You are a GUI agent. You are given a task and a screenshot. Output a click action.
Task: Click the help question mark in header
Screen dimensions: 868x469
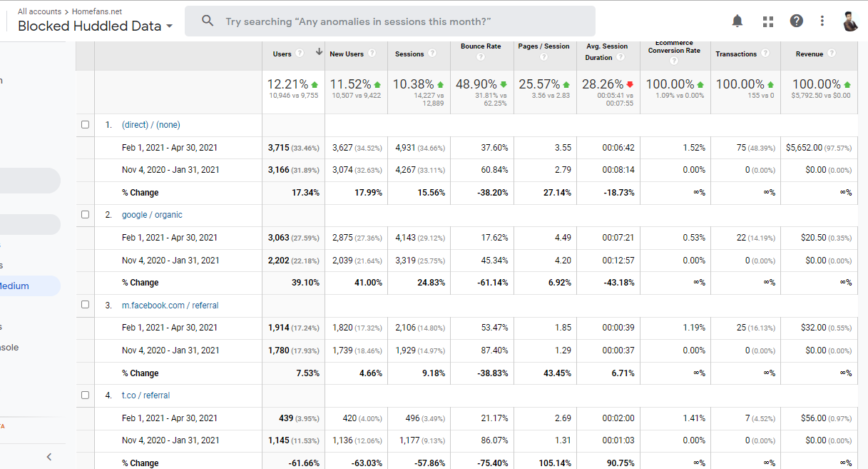point(797,21)
